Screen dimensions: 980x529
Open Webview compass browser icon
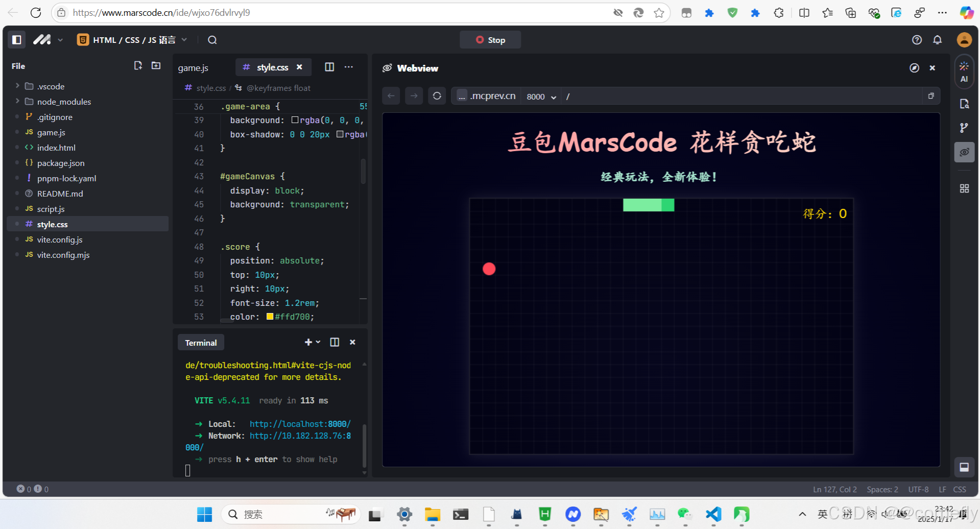914,68
